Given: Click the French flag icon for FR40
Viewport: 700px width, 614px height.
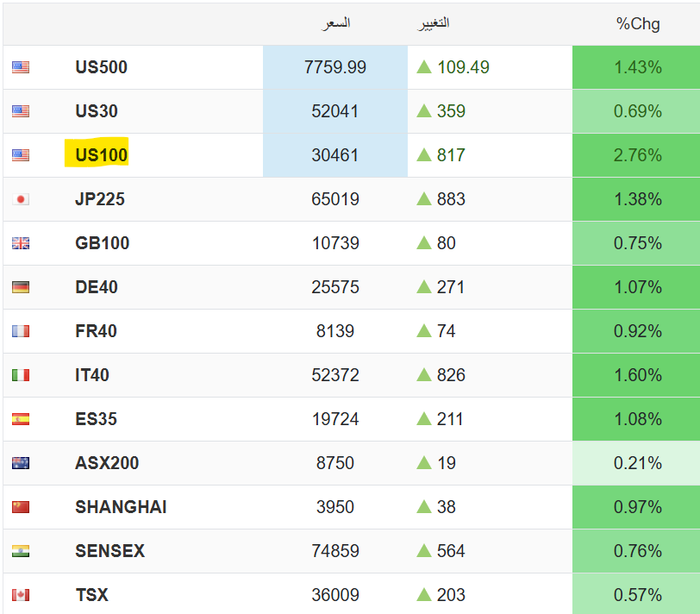Looking at the screenshot, I should (x=21, y=331).
